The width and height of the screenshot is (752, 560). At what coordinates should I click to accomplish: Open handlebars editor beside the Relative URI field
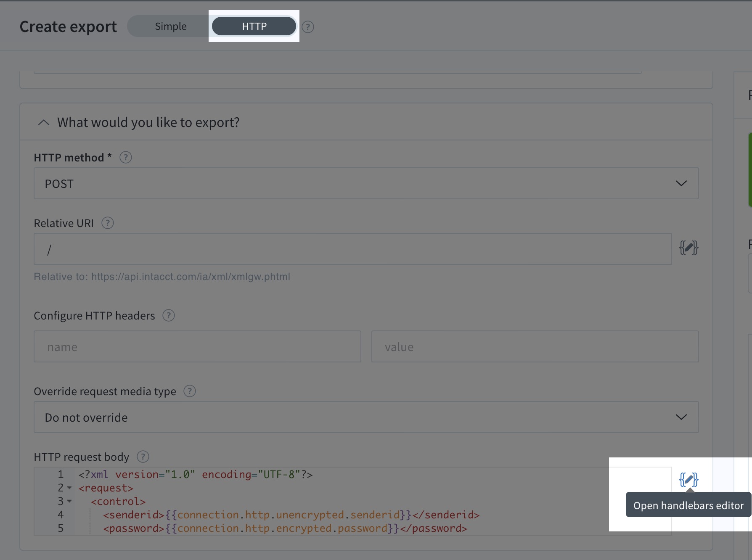pyautogui.click(x=689, y=248)
